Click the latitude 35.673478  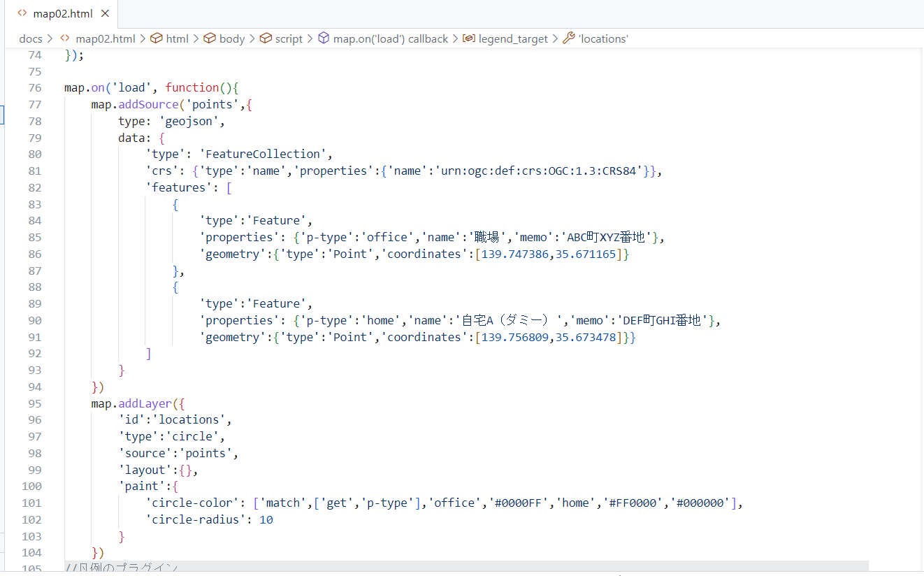[x=586, y=337]
